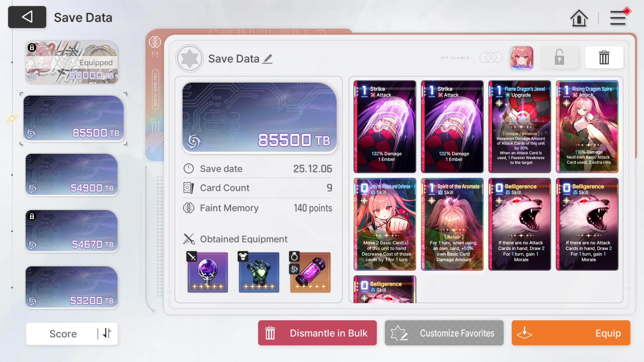644x362 pixels.
Task: Click the Customize Favorites button
Action: (444, 333)
